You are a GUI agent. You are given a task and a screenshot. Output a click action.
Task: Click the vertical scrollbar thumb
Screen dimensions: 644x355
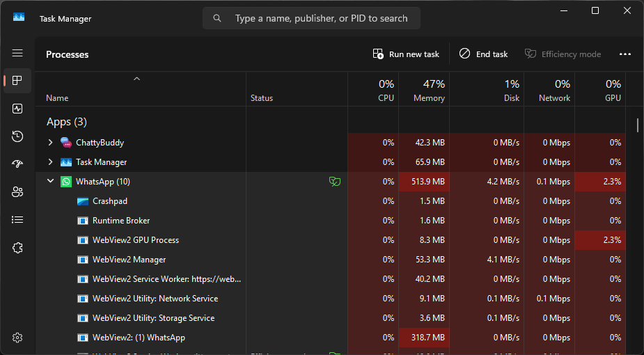click(638, 125)
